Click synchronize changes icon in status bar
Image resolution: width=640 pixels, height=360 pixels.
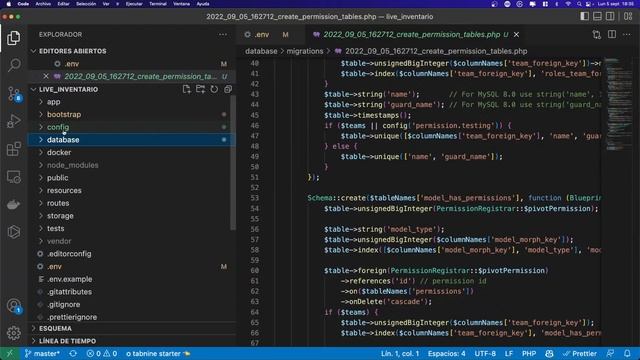[73, 353]
